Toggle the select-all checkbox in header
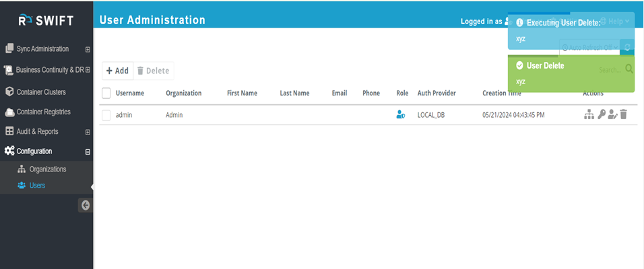 pyautogui.click(x=106, y=93)
